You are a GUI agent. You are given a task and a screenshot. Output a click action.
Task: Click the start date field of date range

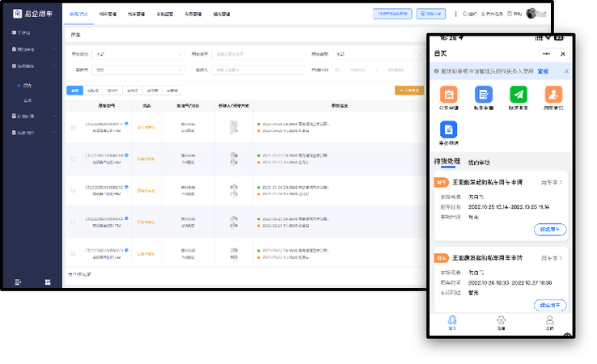tap(358, 70)
